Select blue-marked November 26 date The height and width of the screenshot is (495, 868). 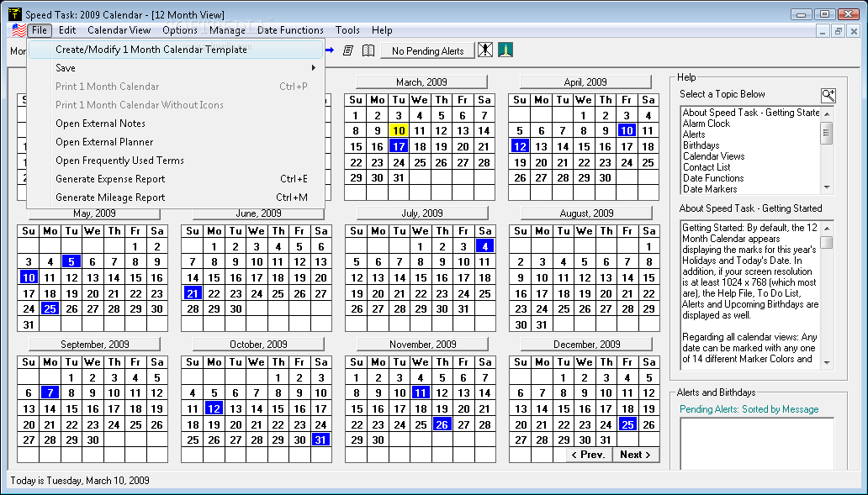tap(442, 424)
